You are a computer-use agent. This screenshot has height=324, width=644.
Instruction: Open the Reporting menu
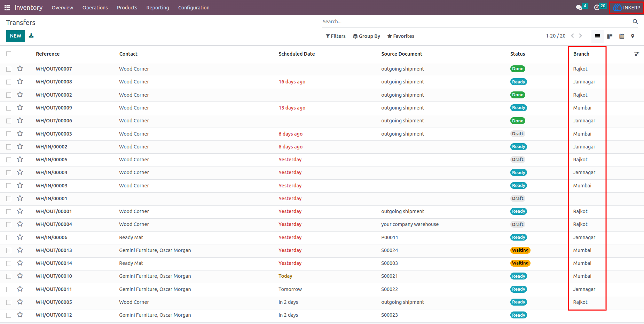[158, 8]
